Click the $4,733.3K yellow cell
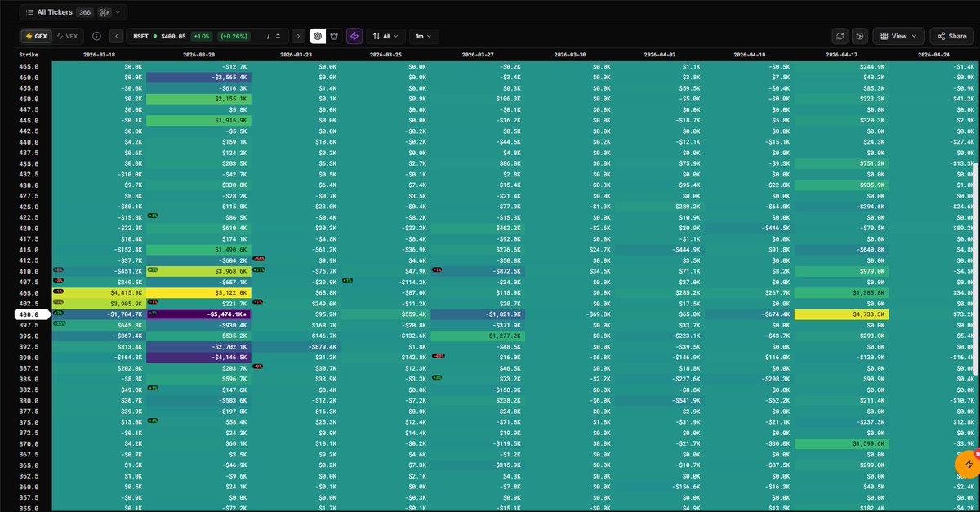Viewport: 980px width, 512px height. [x=843, y=313]
